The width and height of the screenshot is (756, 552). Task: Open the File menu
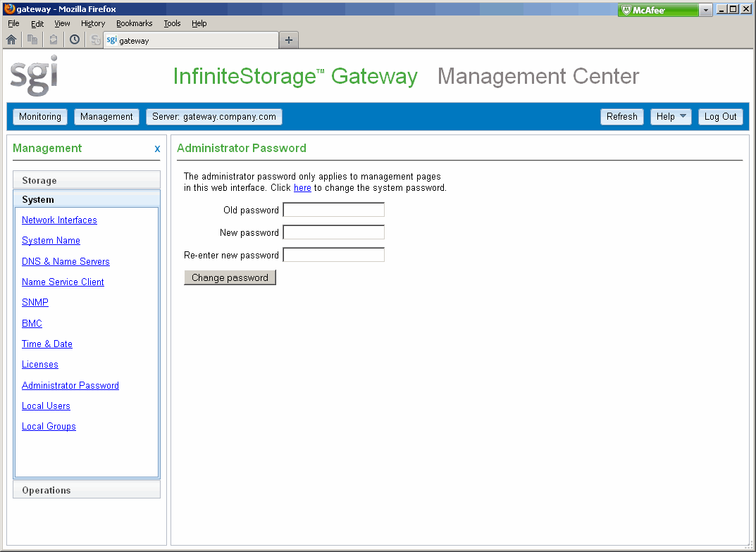[13, 23]
